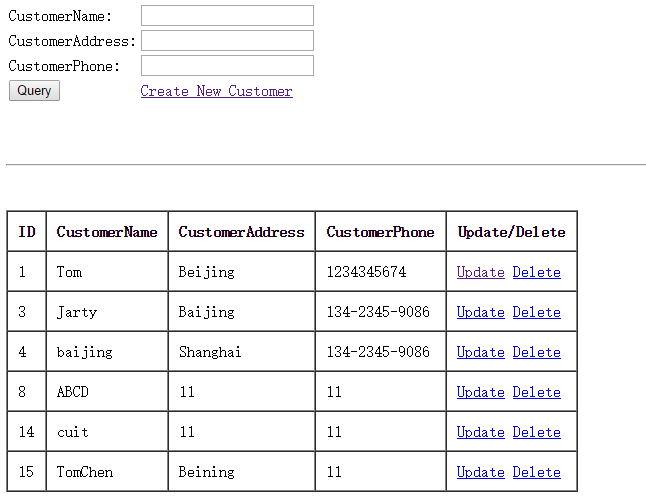Viewport: 646px width, 503px height.
Task: Delete the baijing customer in Shanghai
Action: (536, 352)
